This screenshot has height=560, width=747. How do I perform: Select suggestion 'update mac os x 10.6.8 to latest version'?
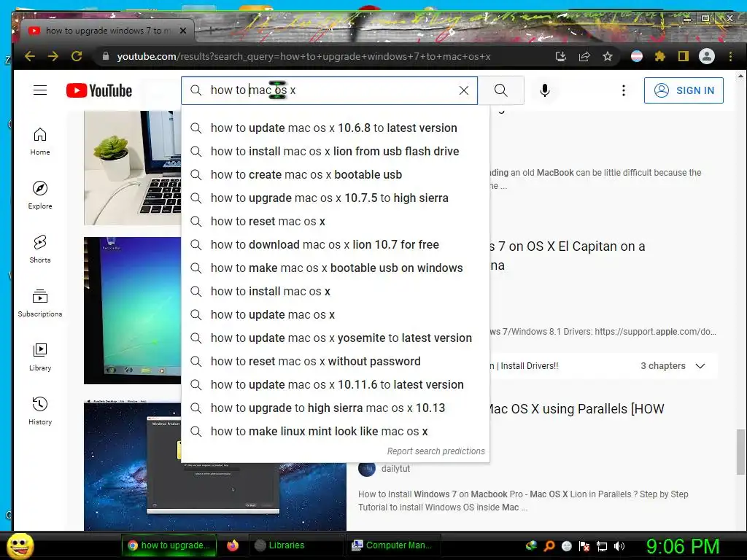pyautogui.click(x=335, y=128)
